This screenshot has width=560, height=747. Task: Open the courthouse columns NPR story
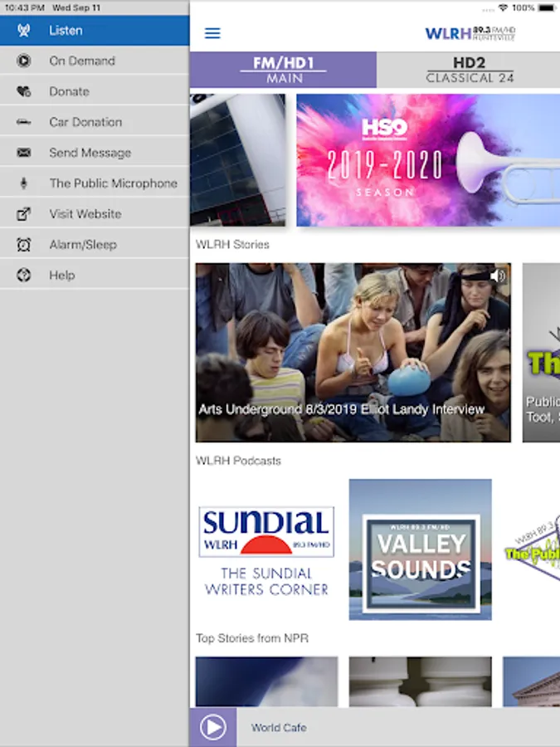click(x=532, y=681)
